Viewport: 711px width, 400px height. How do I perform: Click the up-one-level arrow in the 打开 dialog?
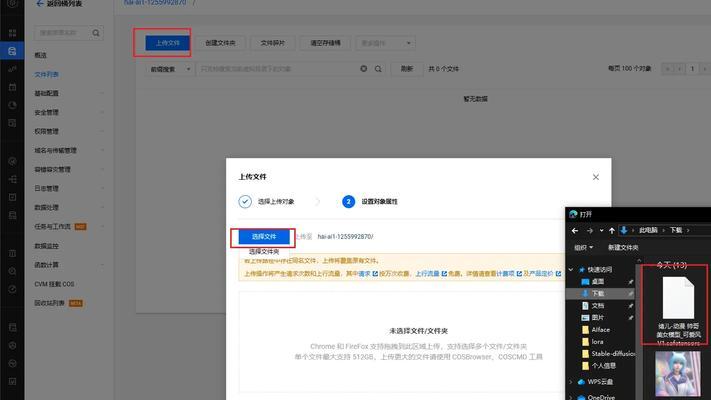[x=612, y=230]
